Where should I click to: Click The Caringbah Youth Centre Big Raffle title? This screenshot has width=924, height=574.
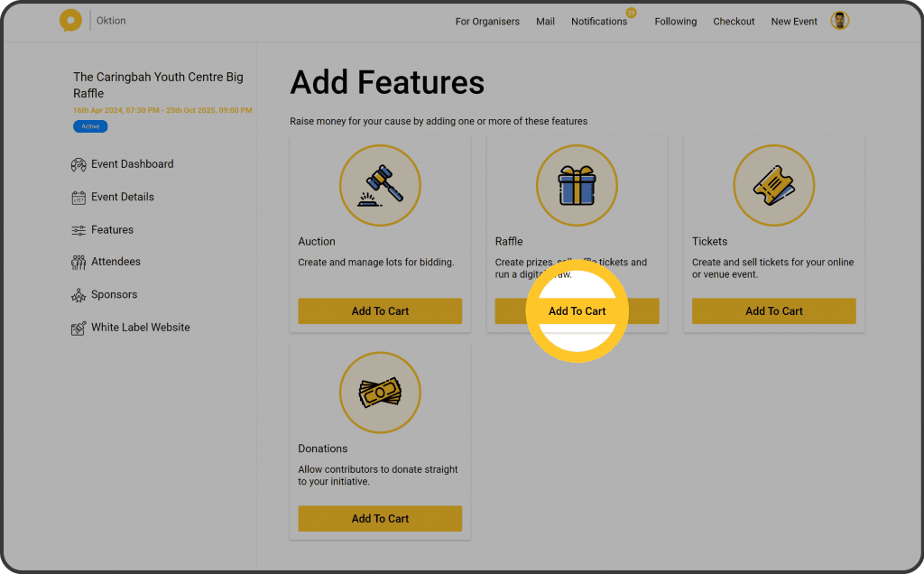click(158, 85)
